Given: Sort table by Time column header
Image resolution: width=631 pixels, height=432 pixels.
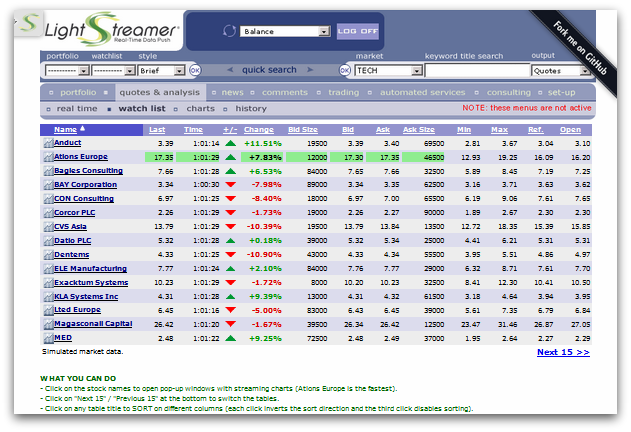Looking at the screenshot, I should pos(193,130).
